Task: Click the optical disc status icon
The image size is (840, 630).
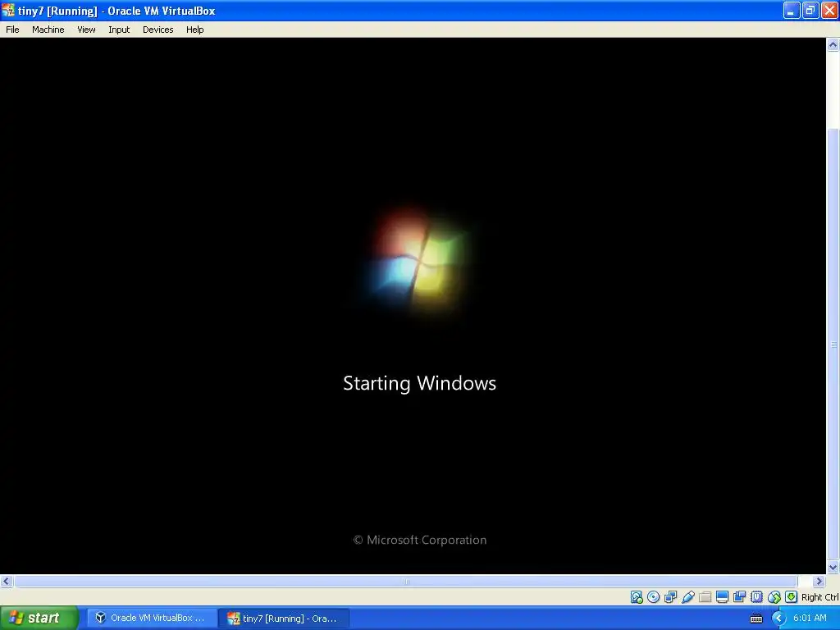Action: [653, 597]
